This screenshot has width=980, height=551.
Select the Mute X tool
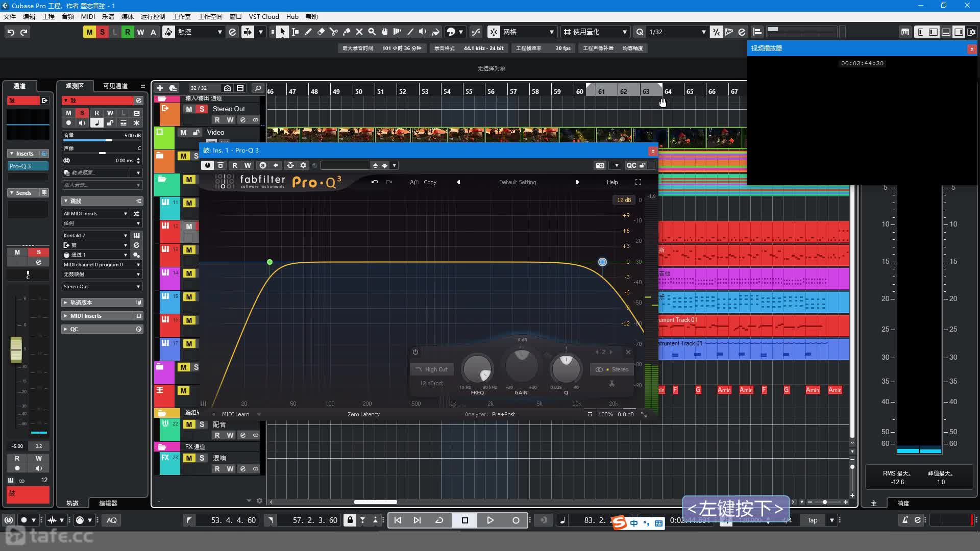[359, 32]
